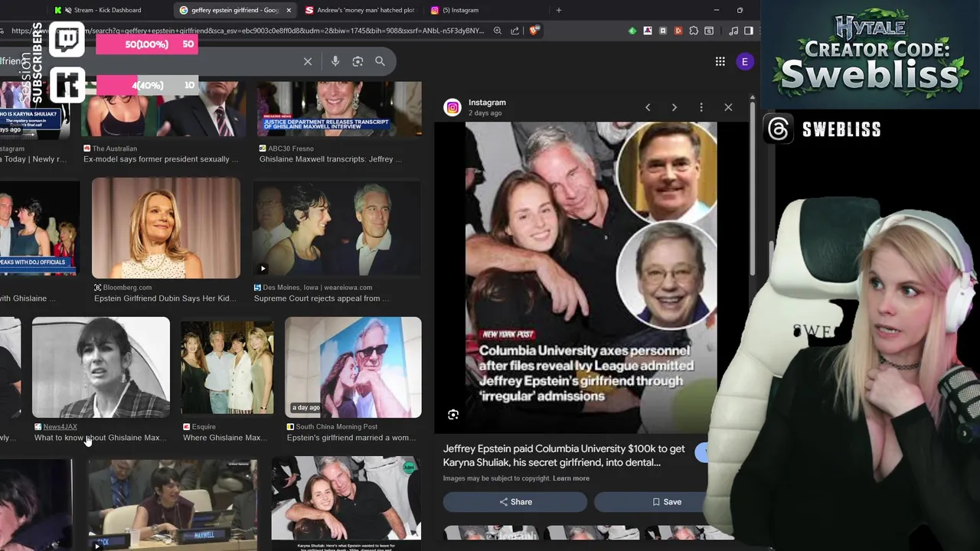Close the image preview panel
This screenshot has width=980, height=551.
coord(728,107)
